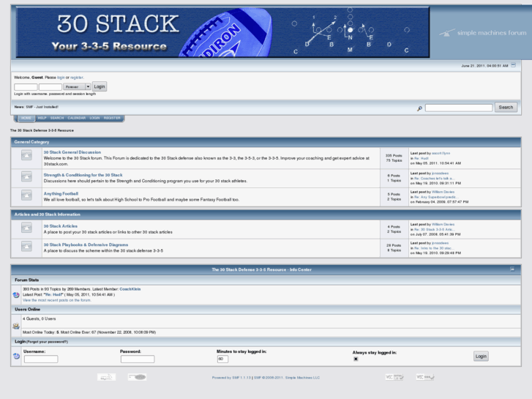Screen dimensions: 532x399
Task: Open the Anything Football last poster's profile
Action: click(443, 192)
